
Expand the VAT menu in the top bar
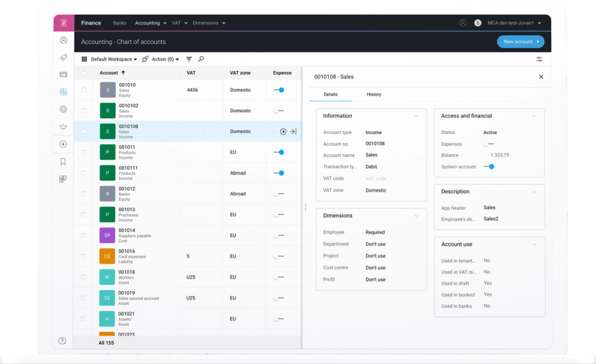(x=179, y=23)
